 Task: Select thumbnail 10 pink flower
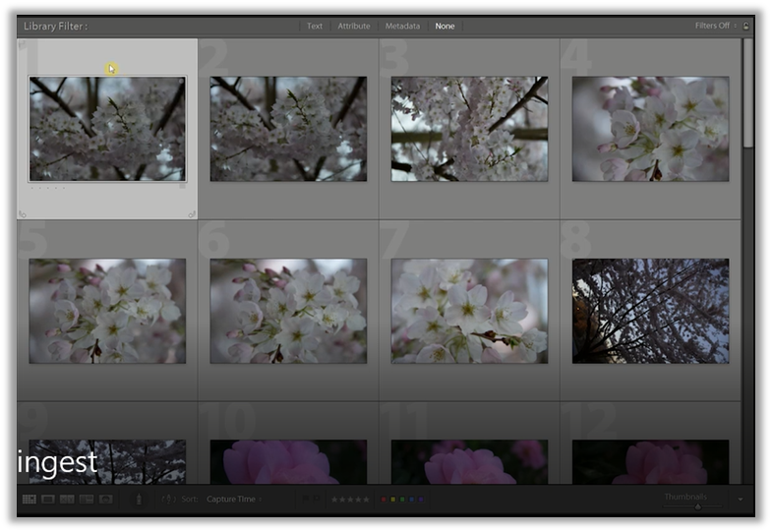click(x=288, y=461)
